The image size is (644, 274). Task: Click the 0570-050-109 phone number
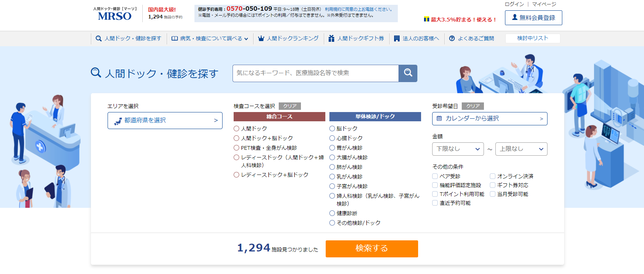tap(249, 9)
